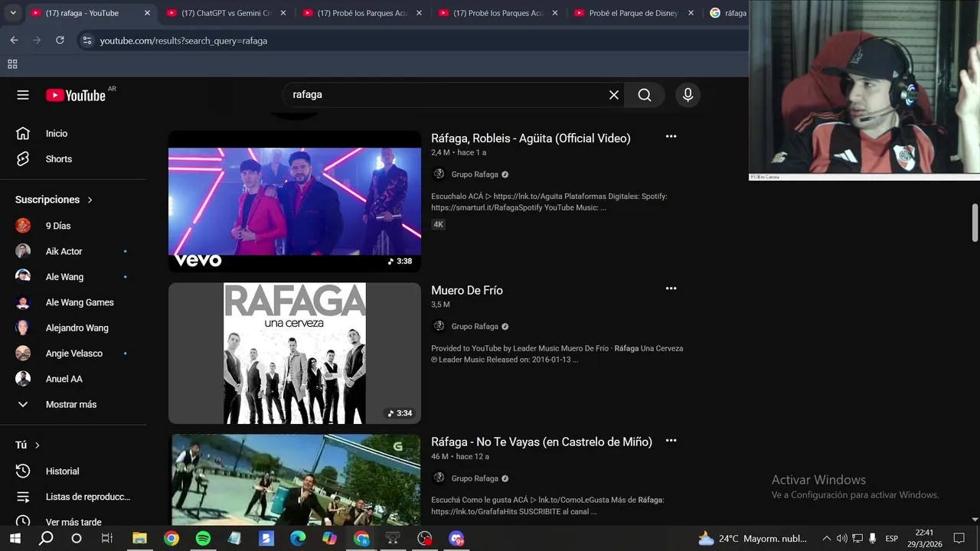Click the page vertical scrollbar thumb
This screenshot has height=551, width=980.
click(975, 223)
